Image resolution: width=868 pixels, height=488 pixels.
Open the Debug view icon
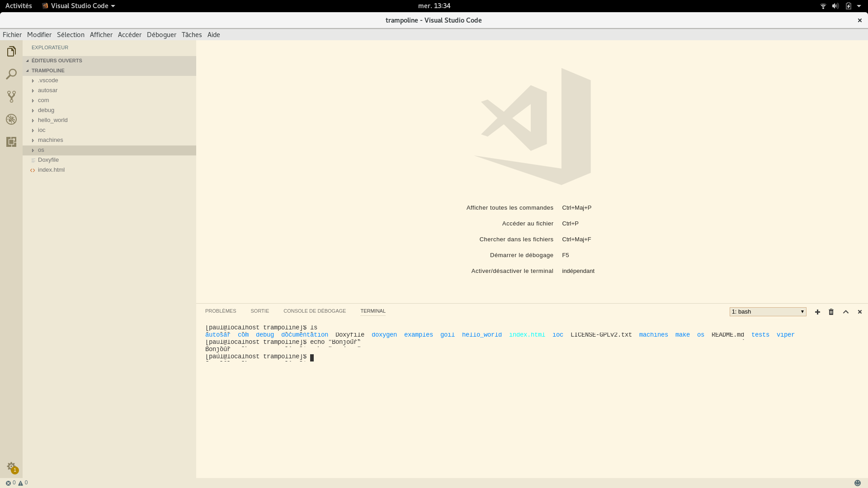coord(11,119)
